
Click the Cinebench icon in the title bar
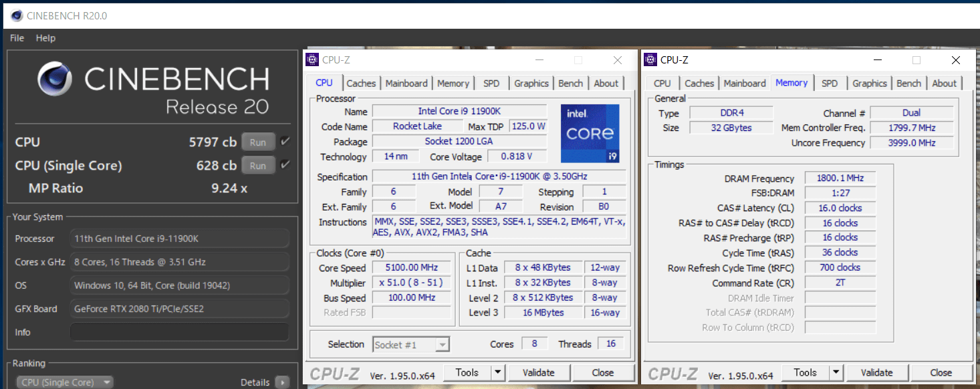tap(16, 15)
